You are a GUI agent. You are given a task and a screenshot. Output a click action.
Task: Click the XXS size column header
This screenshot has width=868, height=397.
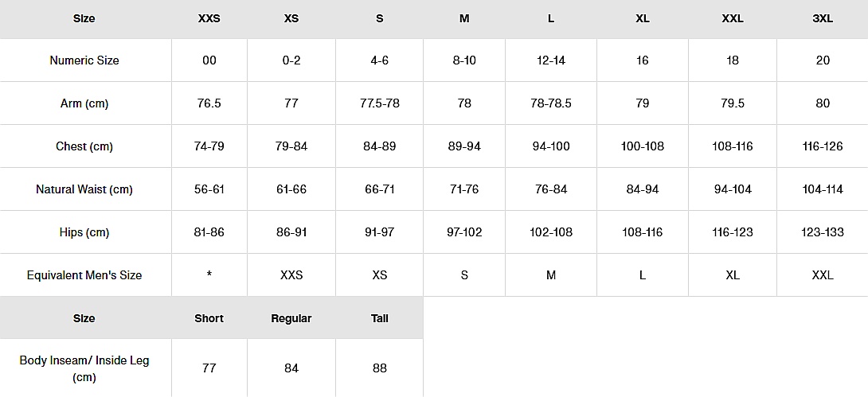tap(209, 18)
